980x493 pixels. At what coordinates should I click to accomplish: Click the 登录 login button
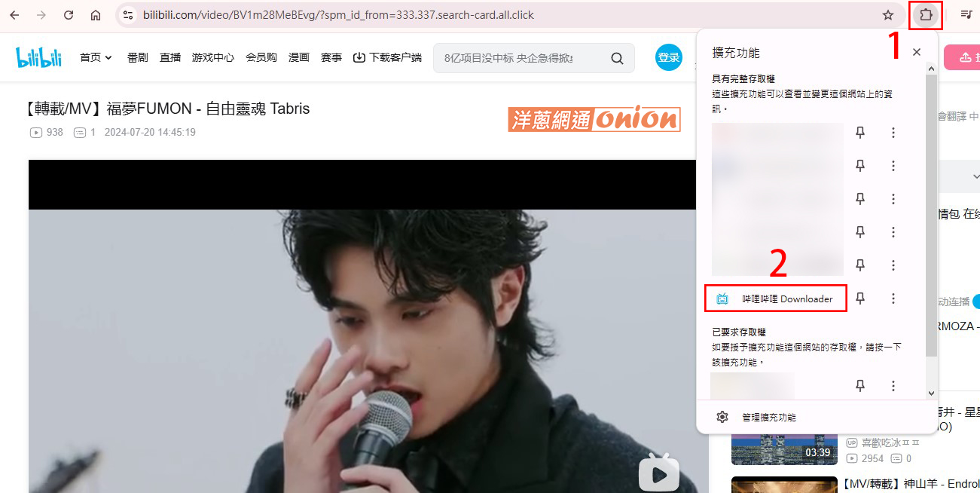(x=668, y=57)
